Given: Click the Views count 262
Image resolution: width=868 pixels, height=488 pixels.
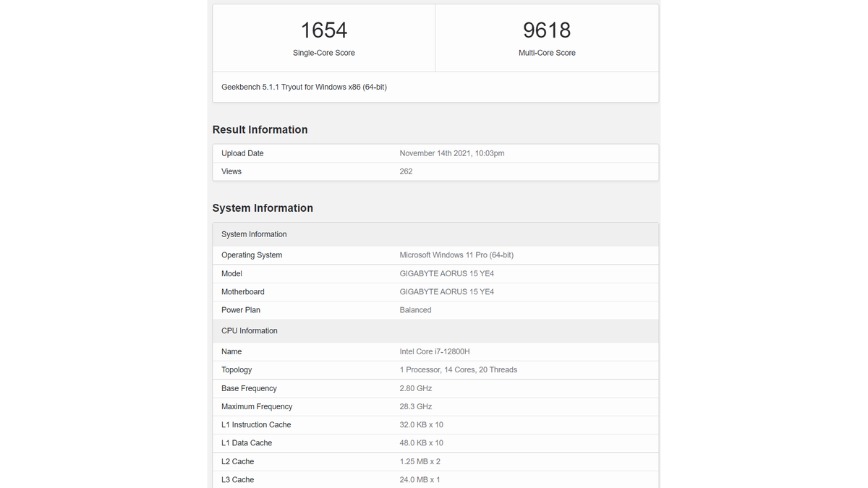Looking at the screenshot, I should [406, 171].
